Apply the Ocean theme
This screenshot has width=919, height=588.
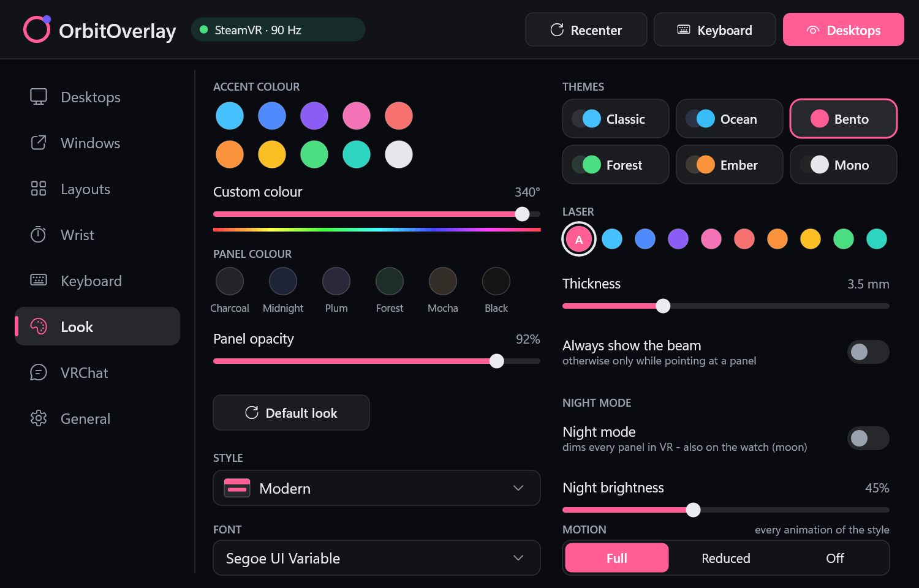(x=730, y=119)
